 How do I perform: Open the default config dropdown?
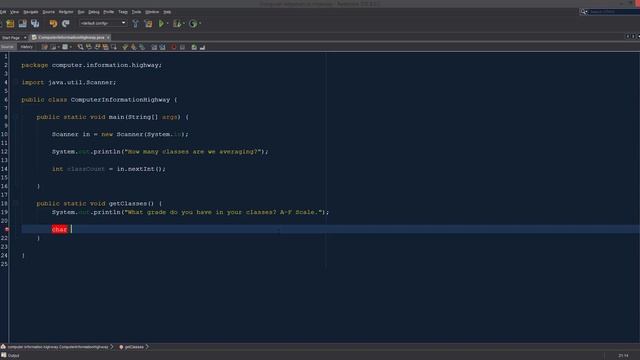[x=103, y=23]
